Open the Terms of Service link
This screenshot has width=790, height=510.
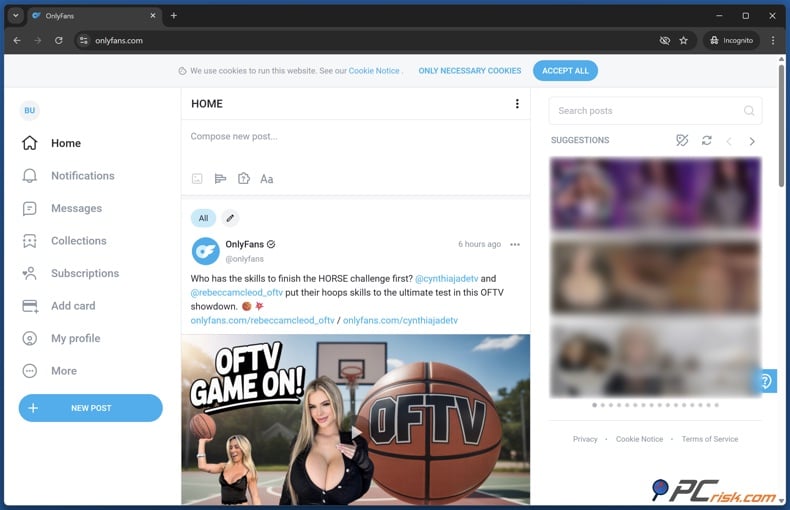tap(709, 439)
